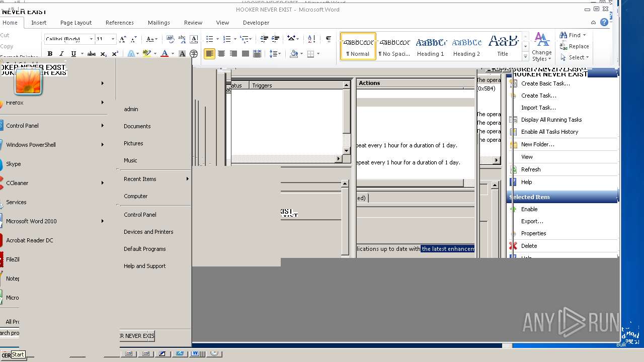
Task: Click Create Basic Task in Actions pane
Action: (545, 83)
